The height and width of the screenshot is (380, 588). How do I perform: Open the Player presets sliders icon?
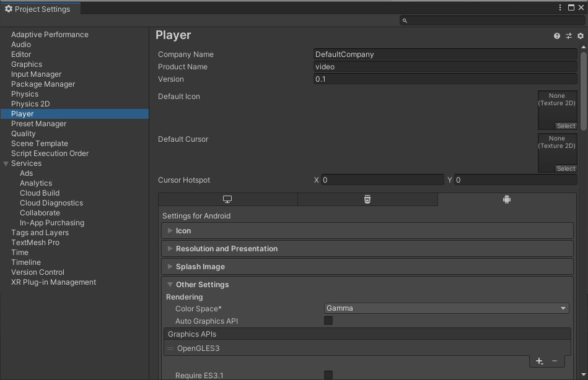[569, 36]
